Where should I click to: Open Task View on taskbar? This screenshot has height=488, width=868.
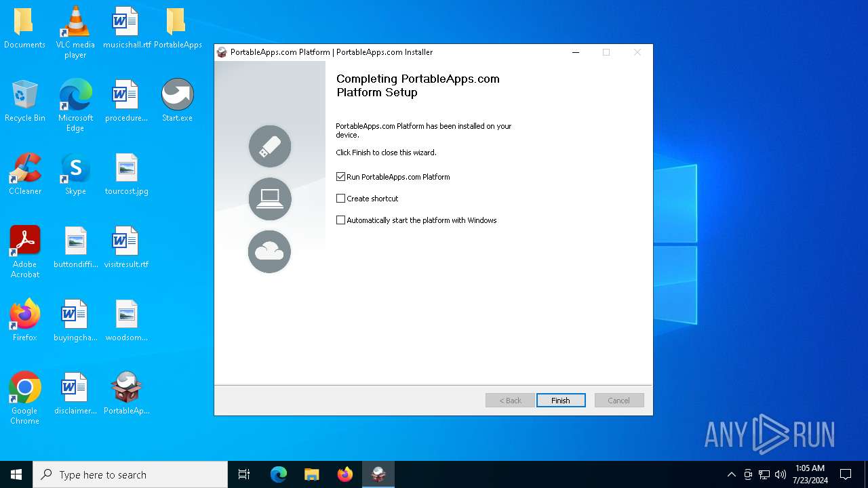pos(244,474)
